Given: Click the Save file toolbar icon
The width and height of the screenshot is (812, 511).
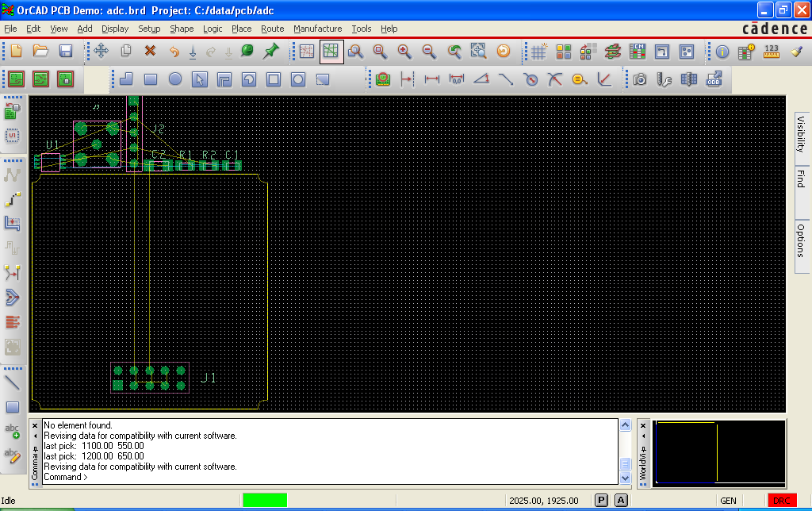Looking at the screenshot, I should click(x=66, y=52).
